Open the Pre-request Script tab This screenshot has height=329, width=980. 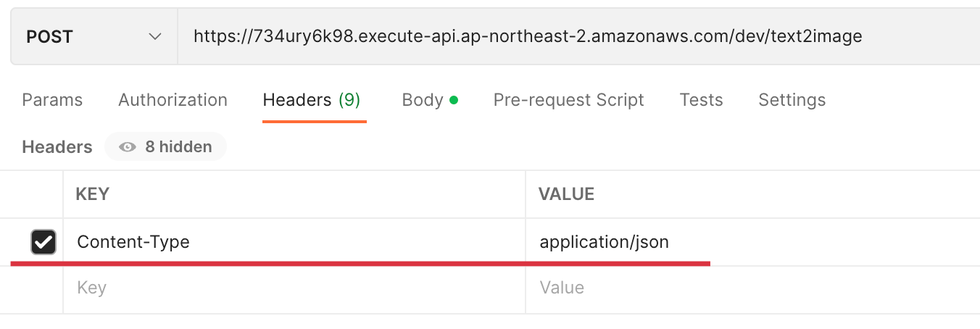click(568, 100)
